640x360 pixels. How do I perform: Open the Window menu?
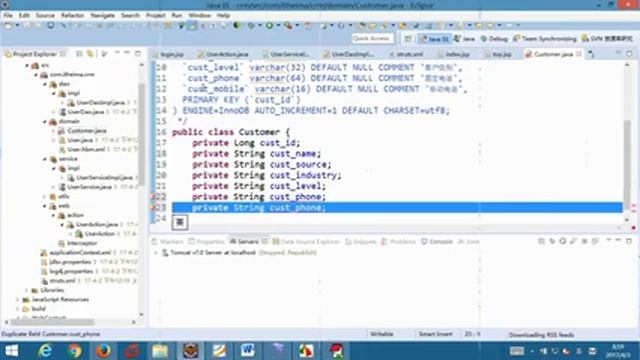click(x=199, y=15)
